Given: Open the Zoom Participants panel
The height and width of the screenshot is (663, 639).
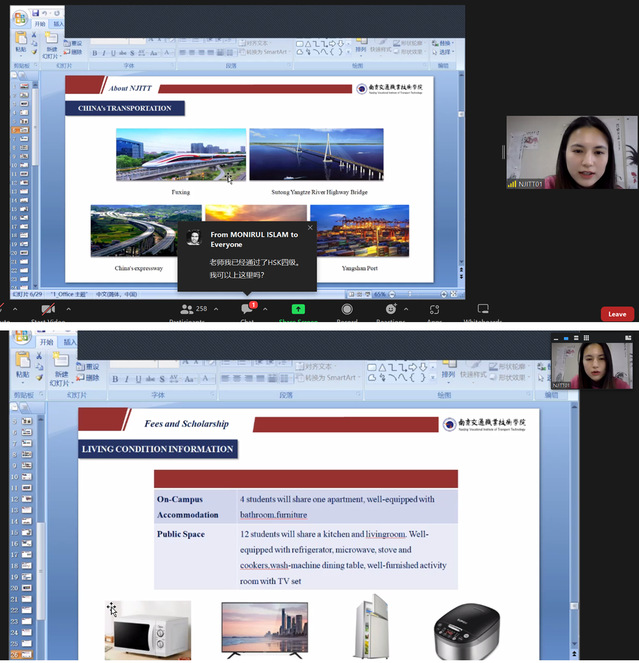Looking at the screenshot, I should point(186,311).
